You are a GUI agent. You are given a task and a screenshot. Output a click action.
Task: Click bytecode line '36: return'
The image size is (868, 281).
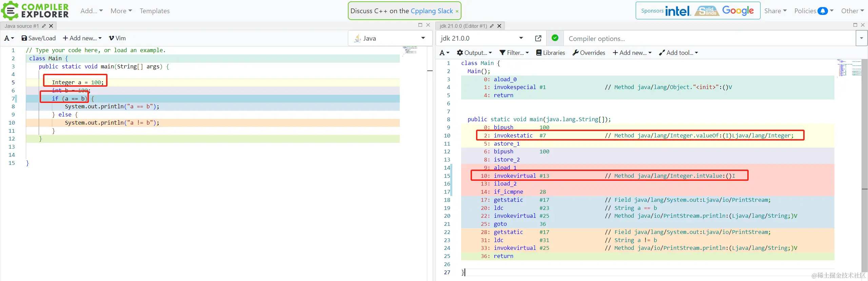497,256
